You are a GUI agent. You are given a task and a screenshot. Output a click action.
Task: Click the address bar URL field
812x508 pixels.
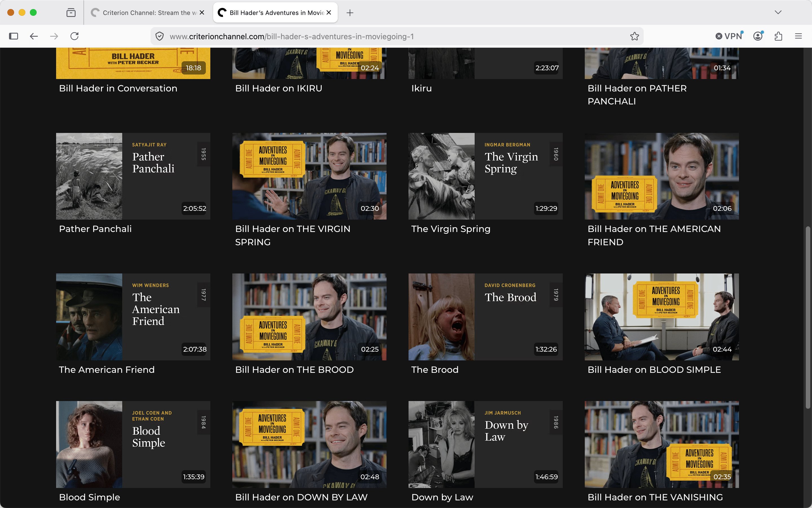click(x=397, y=36)
